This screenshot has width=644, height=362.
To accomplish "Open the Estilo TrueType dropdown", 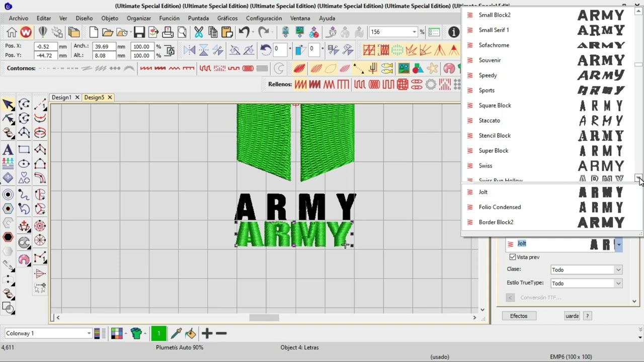I will point(587,284).
